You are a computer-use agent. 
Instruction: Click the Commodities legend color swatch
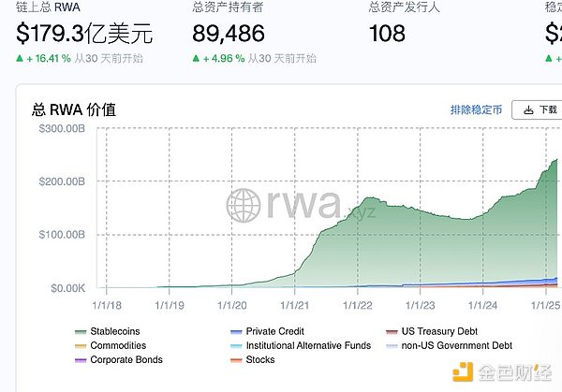[x=80, y=346]
